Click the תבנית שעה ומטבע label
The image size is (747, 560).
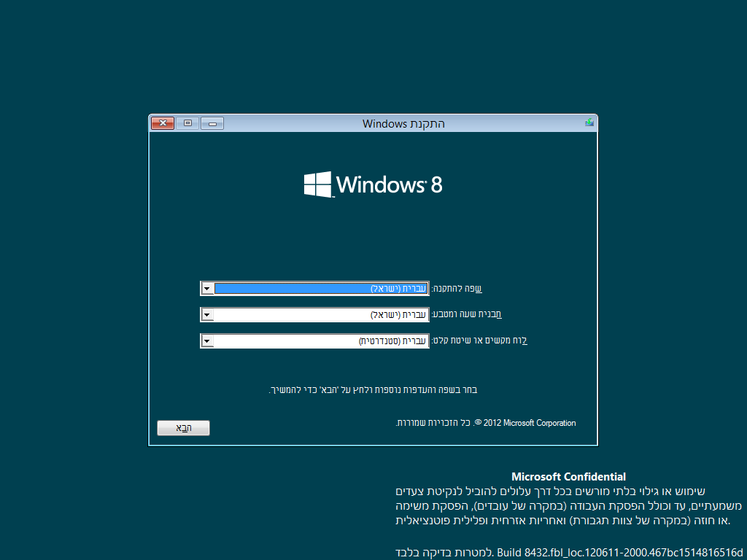[467, 315]
